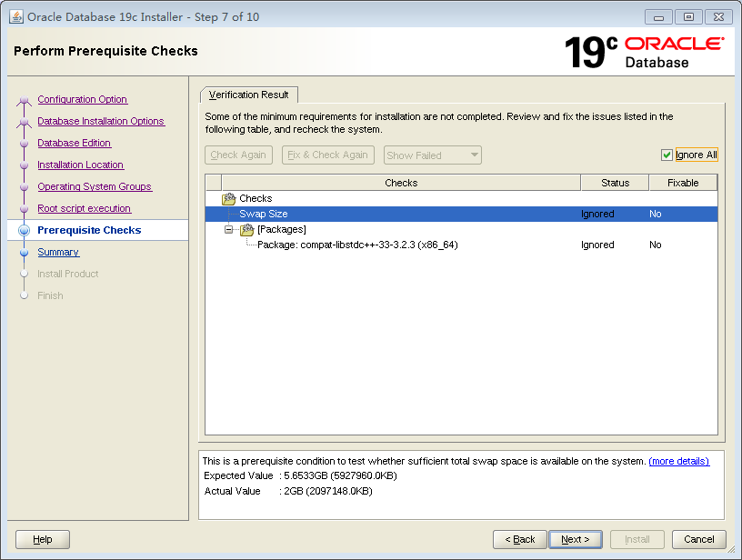
Task: Click the Java icon in the title bar
Action: coord(15,16)
